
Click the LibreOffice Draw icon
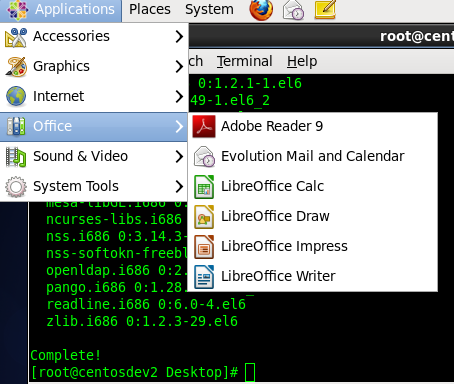204,217
